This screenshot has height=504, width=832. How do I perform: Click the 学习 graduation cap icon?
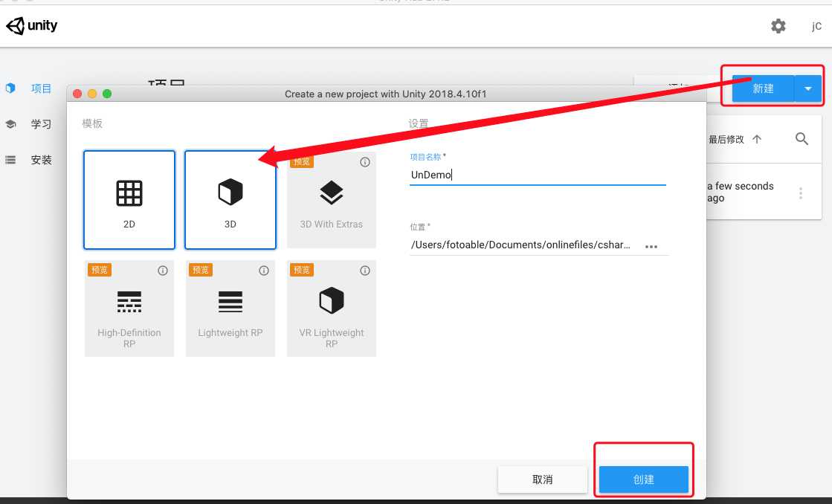click(x=10, y=124)
